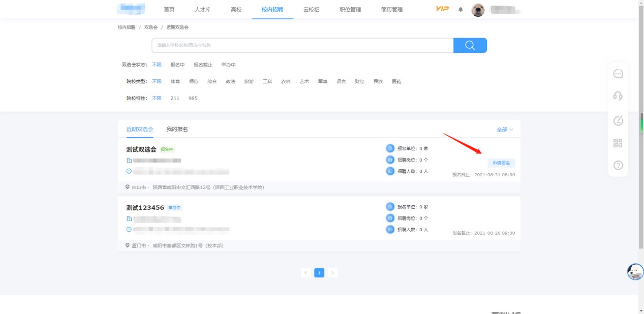Screen dimensions: 644x314
Task: Open the QR code sidebar icon
Action: point(618,143)
